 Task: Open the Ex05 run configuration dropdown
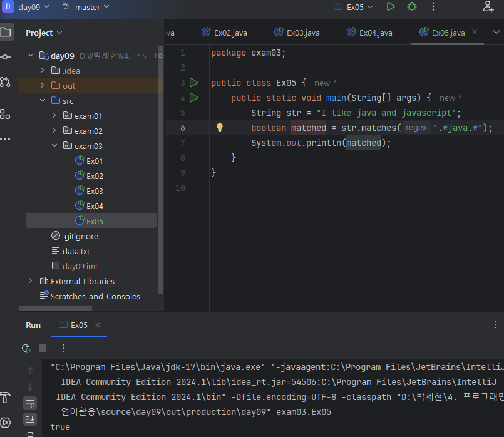pos(353,7)
